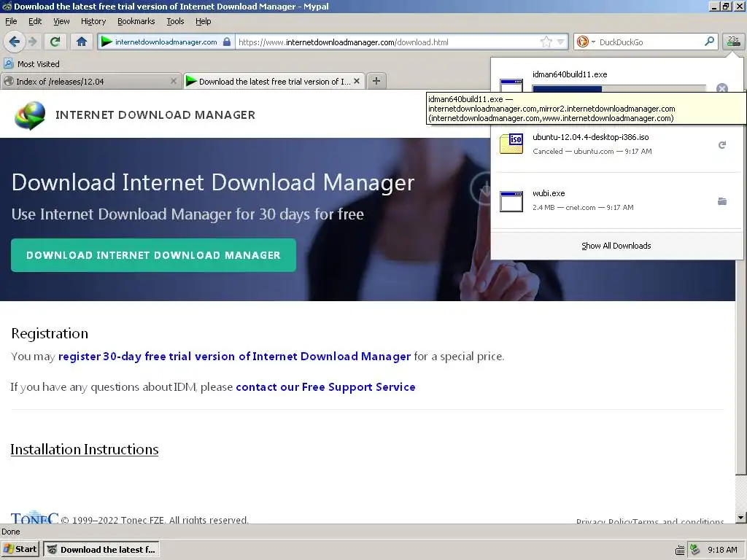Retry the ubuntu-12.04.4-desktop-i386.iso download
This screenshot has width=747, height=560.
722,145
